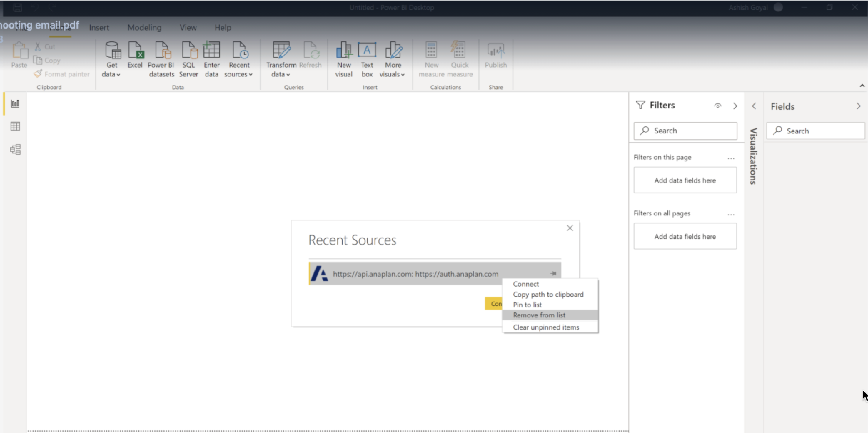This screenshot has width=868, height=433.
Task: Click Copy path to clipboard
Action: pos(548,294)
